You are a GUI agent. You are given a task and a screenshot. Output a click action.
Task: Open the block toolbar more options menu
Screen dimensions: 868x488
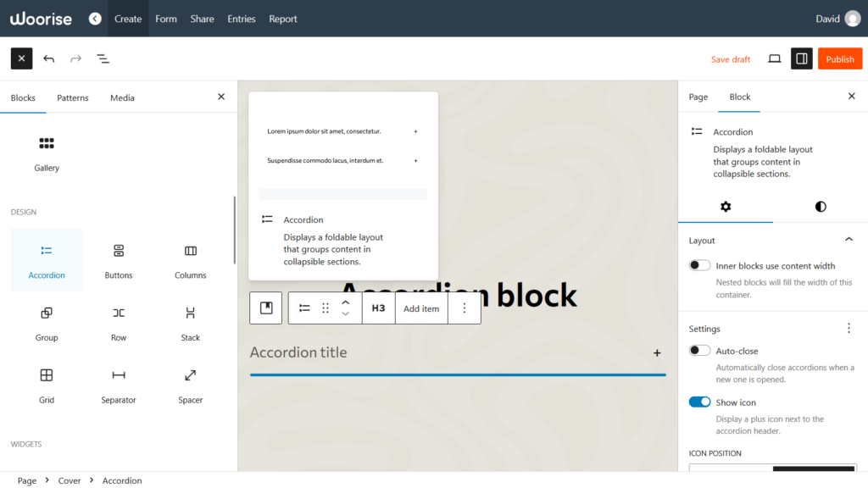tap(464, 308)
